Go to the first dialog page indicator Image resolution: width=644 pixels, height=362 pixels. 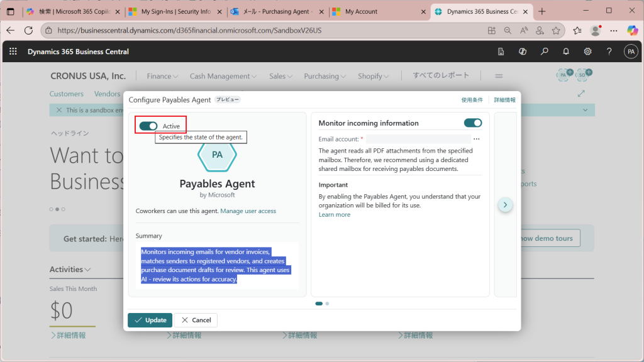(x=319, y=304)
